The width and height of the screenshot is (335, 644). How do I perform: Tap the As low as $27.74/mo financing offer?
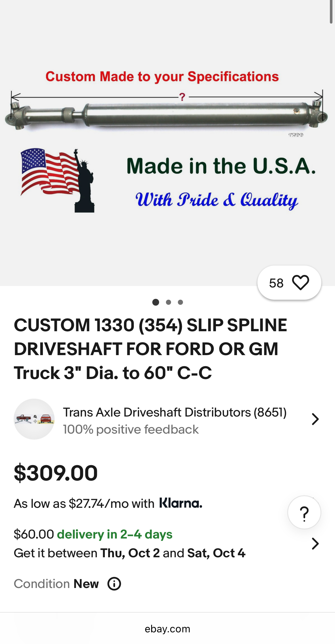pos(84,504)
